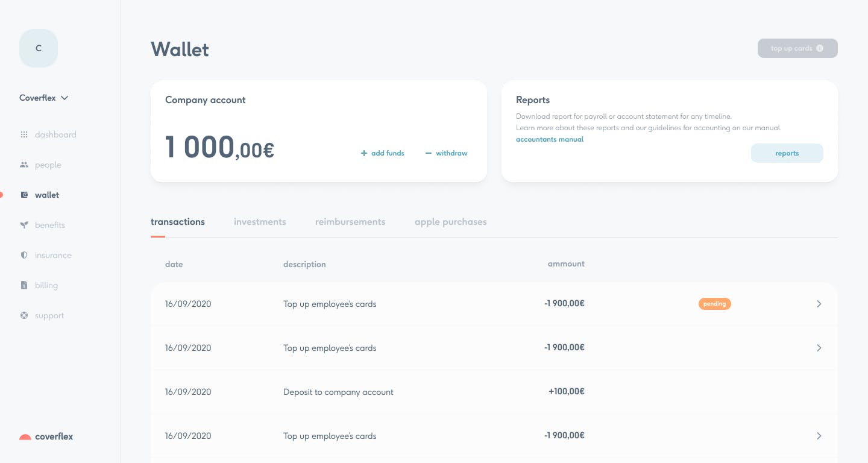The width and height of the screenshot is (868, 463).
Task: Click the pending status badge
Action: (715, 304)
